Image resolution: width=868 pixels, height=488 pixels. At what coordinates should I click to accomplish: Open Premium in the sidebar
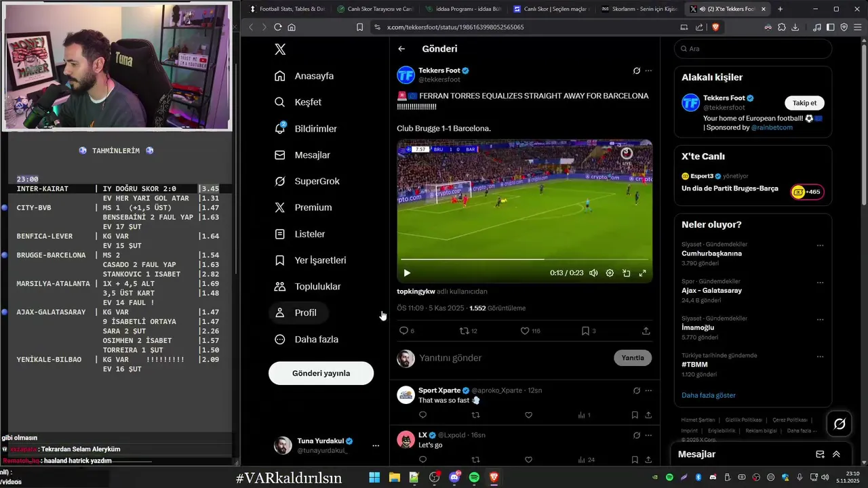coord(303,207)
